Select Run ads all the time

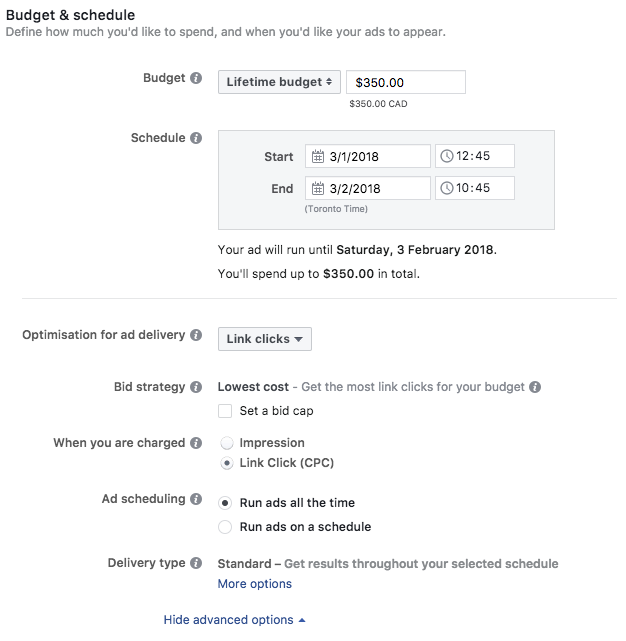click(x=225, y=503)
